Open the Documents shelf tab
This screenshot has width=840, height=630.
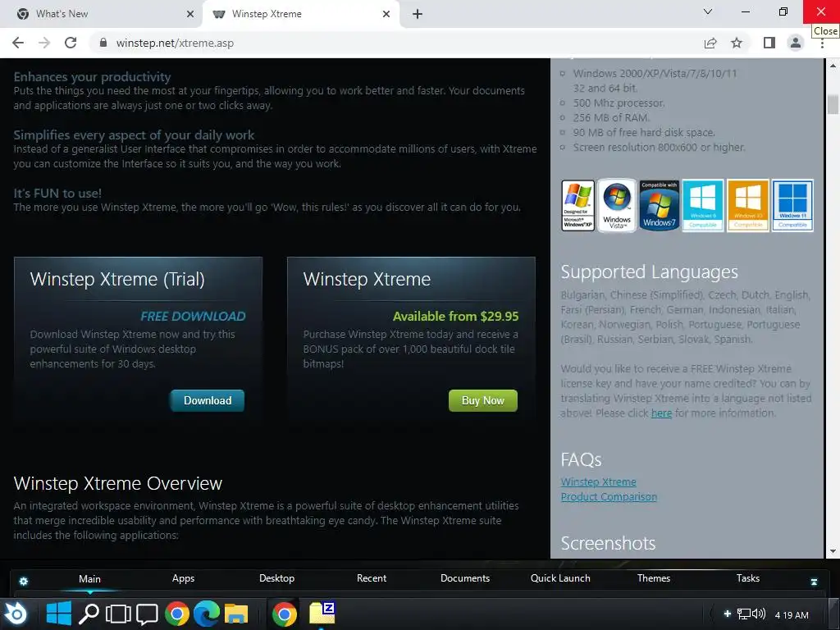tap(465, 578)
